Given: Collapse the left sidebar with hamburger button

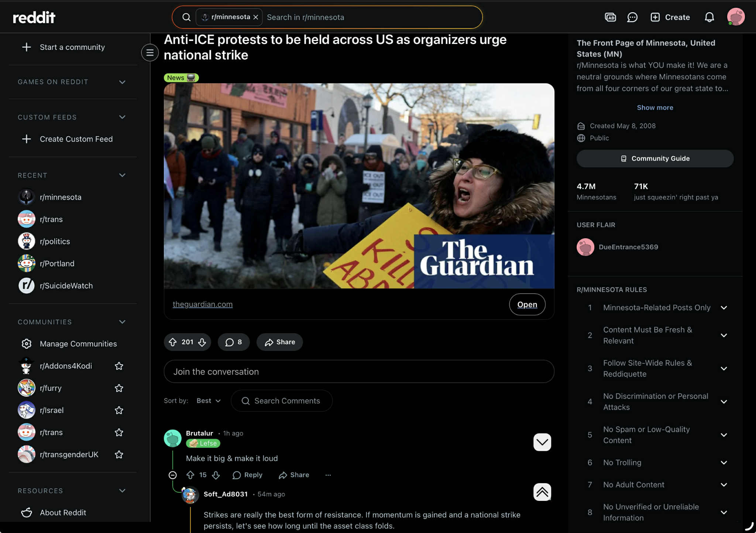Looking at the screenshot, I should click(150, 53).
